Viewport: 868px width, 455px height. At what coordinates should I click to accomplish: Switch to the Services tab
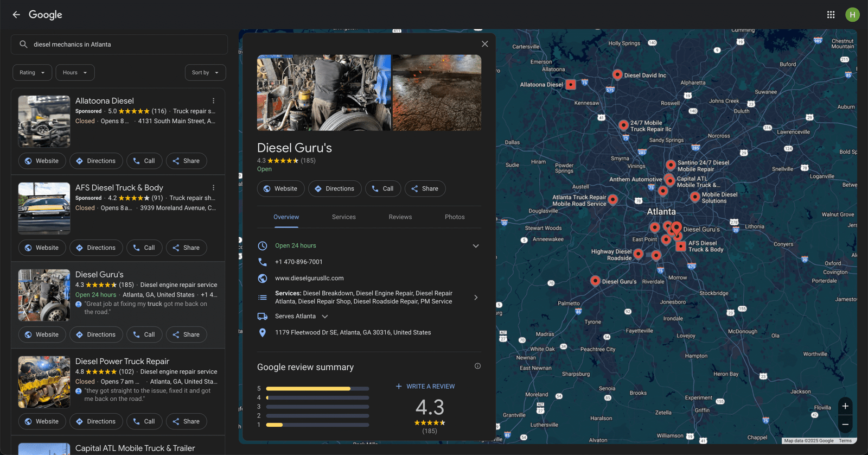344,217
